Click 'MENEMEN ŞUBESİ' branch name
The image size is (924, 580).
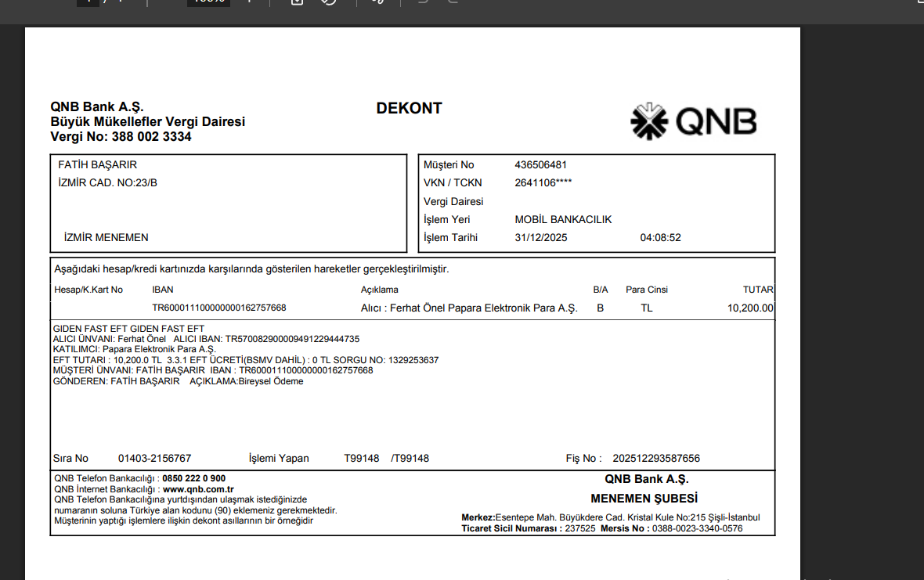point(644,499)
